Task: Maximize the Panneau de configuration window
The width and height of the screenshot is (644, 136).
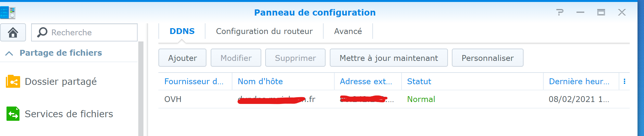Action: pyautogui.click(x=601, y=12)
